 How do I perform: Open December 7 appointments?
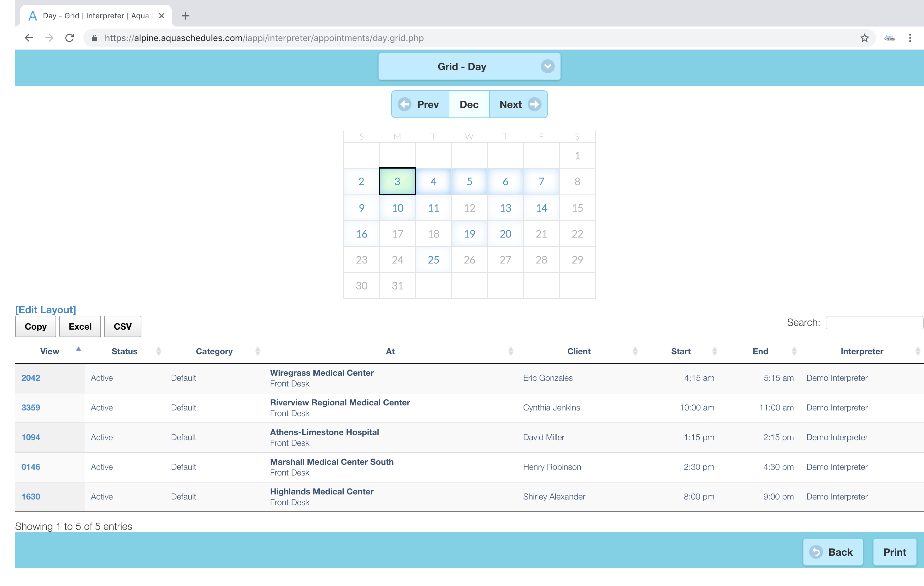[542, 182]
